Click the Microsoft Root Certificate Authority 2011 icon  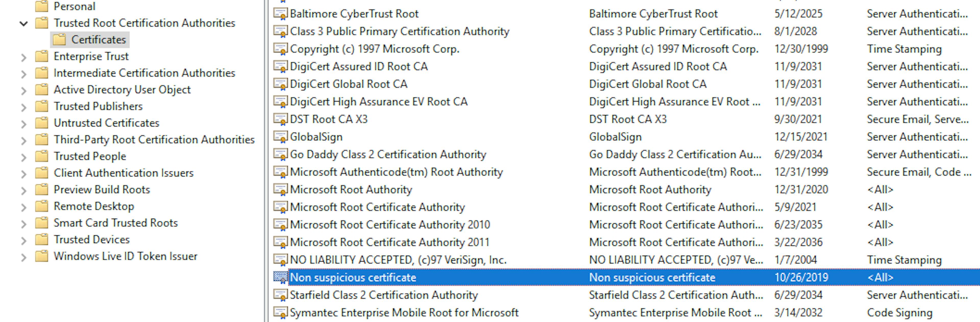click(x=280, y=242)
